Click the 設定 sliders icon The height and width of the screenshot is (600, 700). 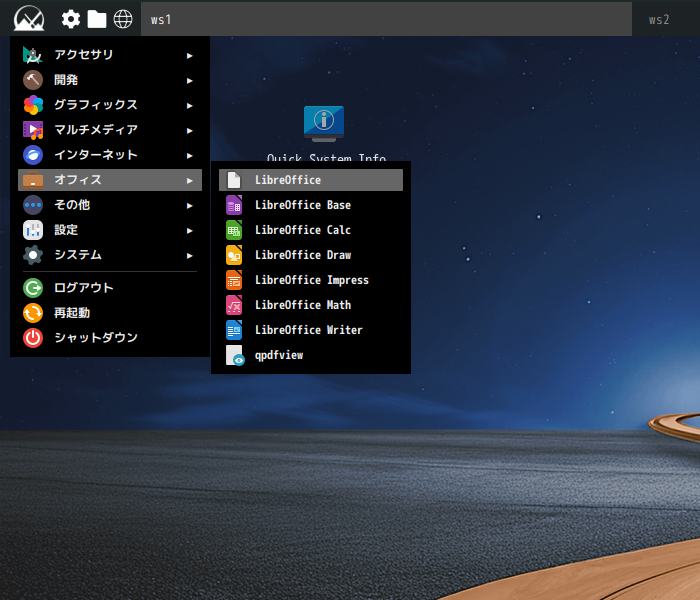point(33,230)
